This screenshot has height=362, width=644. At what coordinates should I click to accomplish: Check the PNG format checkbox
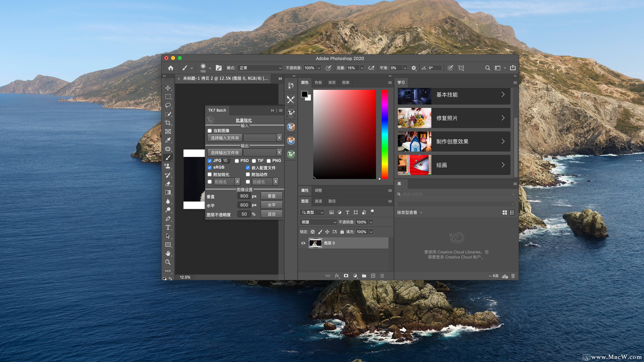(x=269, y=161)
